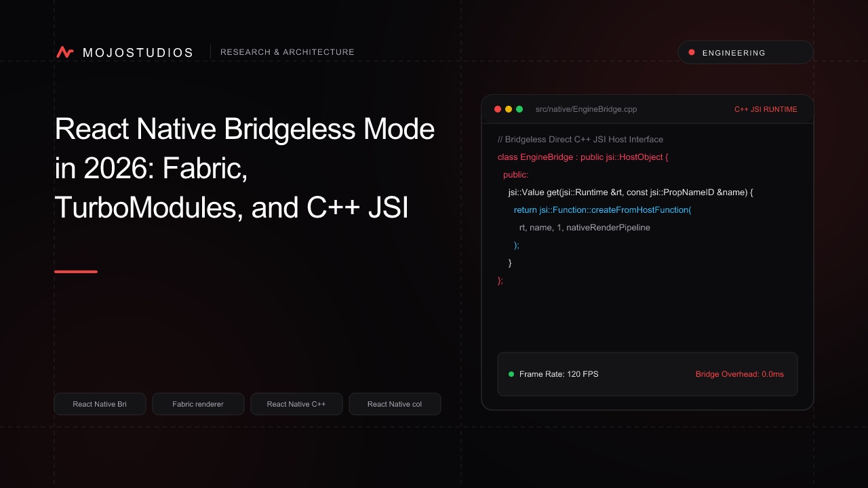The height and width of the screenshot is (488, 868).
Task: Open the Fabric renderer tag
Action: (x=198, y=404)
